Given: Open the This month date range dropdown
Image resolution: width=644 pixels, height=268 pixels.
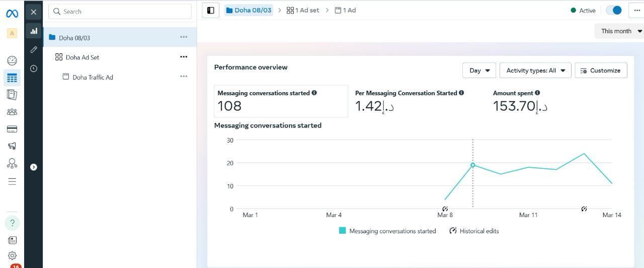Looking at the screenshot, I should point(620,31).
